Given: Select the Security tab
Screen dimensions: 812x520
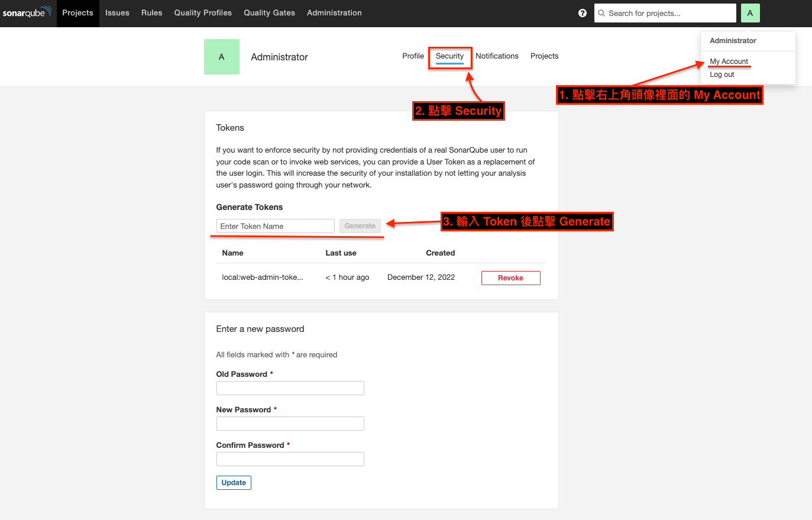Looking at the screenshot, I should [x=449, y=56].
